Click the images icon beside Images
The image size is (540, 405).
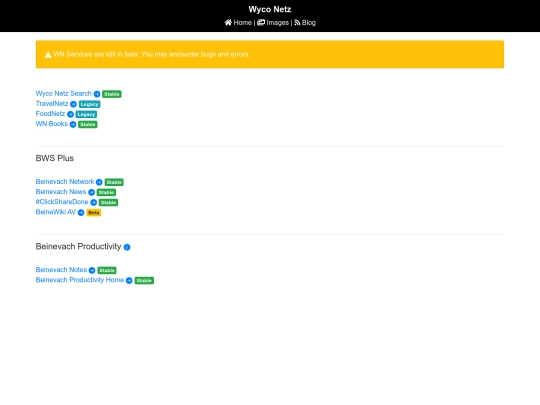click(261, 23)
